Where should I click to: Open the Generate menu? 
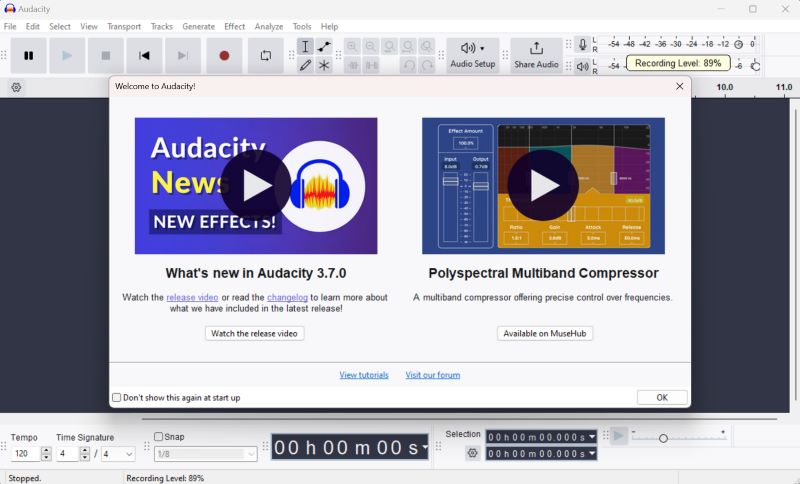tap(198, 27)
